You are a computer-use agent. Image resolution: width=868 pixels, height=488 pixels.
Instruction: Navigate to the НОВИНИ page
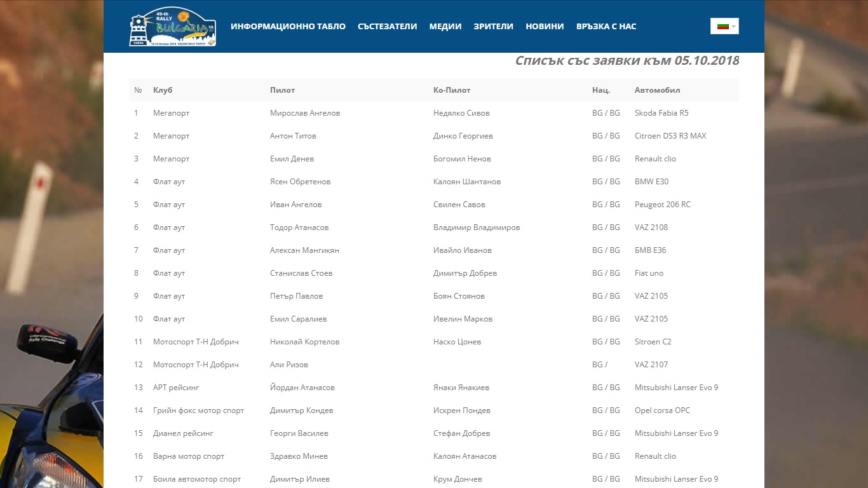coord(545,27)
